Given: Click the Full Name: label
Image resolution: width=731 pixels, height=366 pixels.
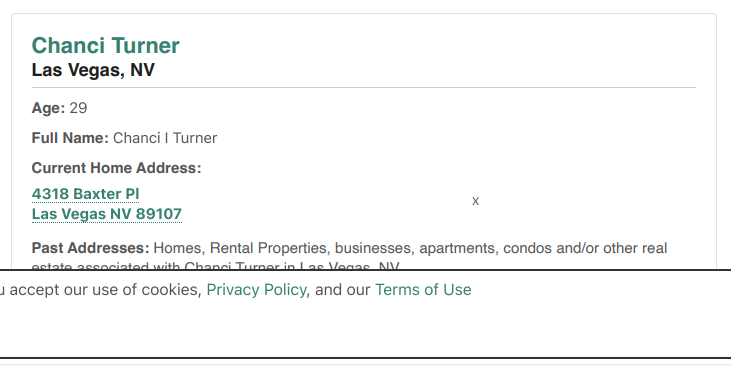Looking at the screenshot, I should pyautogui.click(x=70, y=138).
